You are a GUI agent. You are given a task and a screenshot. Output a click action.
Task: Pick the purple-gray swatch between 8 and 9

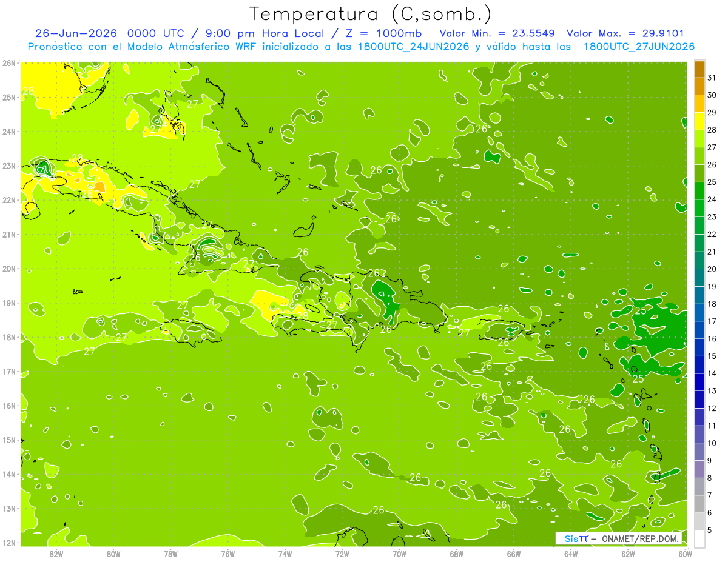(x=699, y=469)
